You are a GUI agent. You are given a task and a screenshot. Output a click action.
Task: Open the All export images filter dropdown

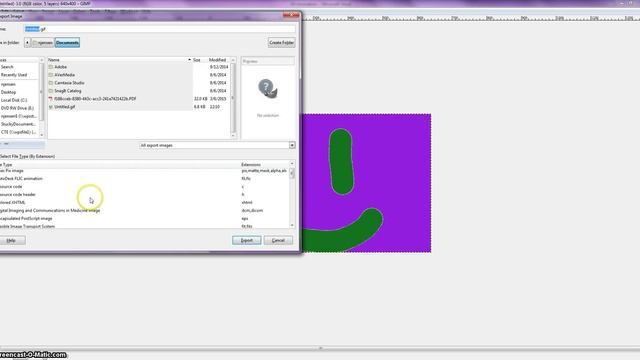217,145
